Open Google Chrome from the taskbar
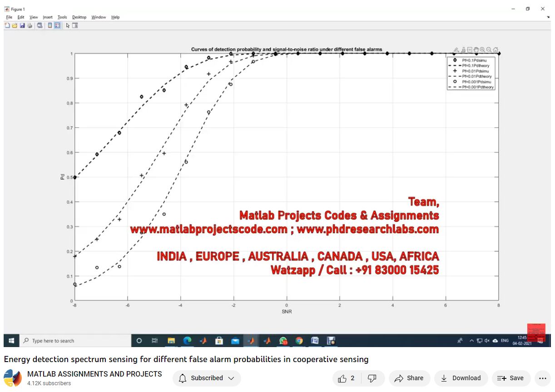This screenshot has height=392, width=555. pyautogui.click(x=299, y=341)
